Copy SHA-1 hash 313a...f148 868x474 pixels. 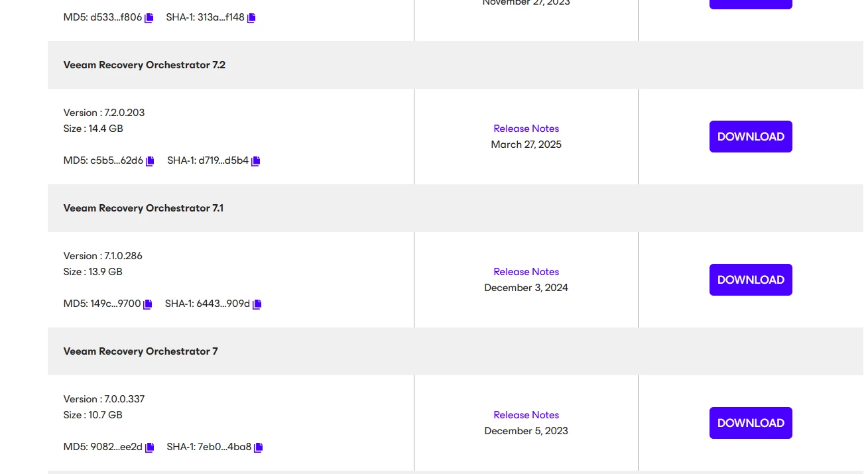point(251,18)
